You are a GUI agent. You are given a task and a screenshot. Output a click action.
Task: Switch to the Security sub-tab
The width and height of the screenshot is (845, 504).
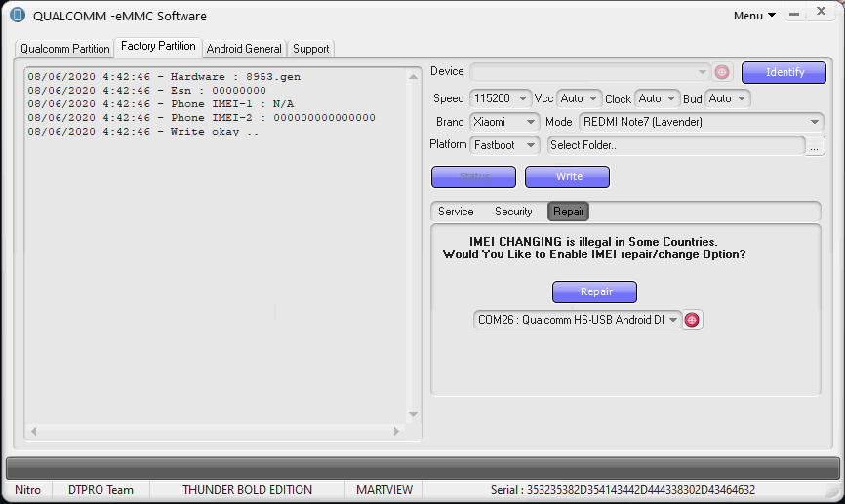(x=513, y=212)
